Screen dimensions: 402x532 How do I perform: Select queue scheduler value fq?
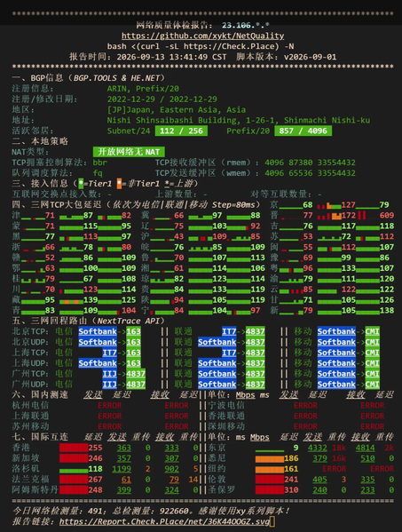[x=98, y=173]
